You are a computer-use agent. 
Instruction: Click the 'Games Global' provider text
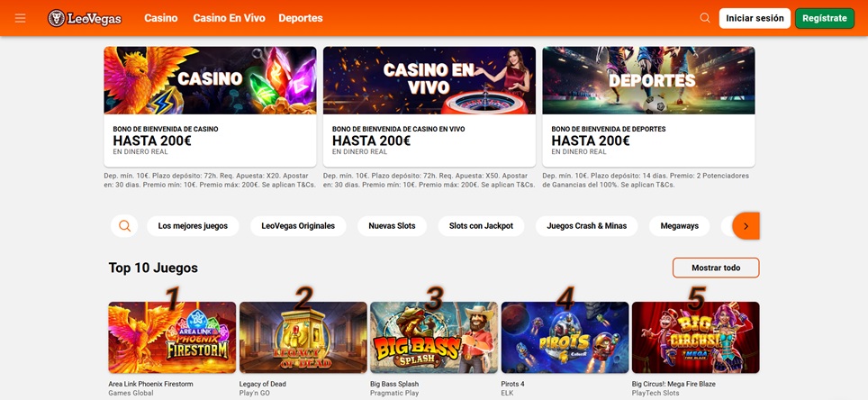click(x=131, y=394)
